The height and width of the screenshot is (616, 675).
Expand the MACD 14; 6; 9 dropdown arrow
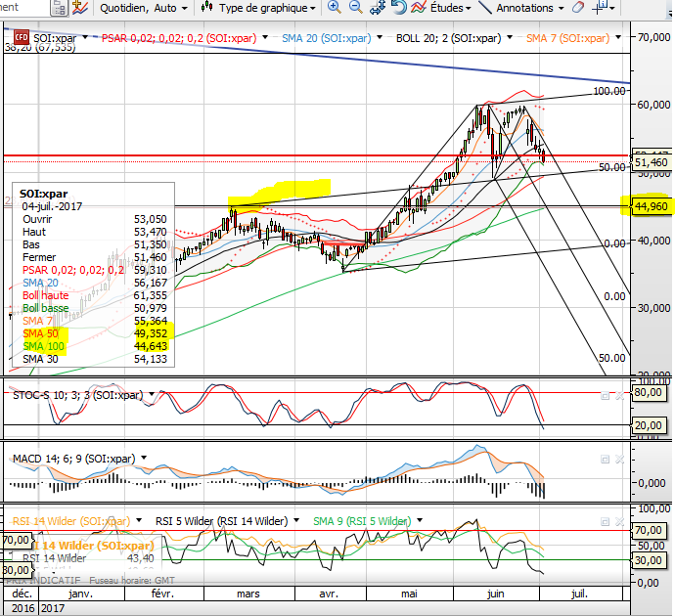144,458
